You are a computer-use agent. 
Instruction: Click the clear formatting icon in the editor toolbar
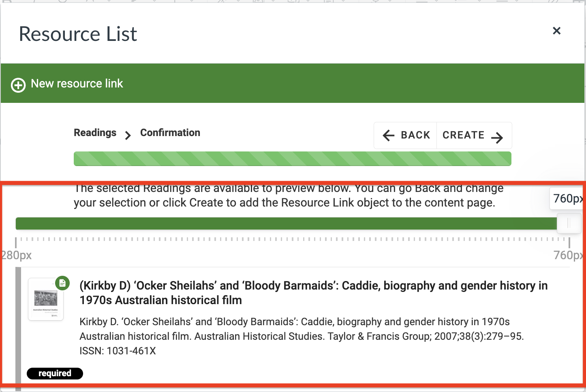(x=221, y=2)
